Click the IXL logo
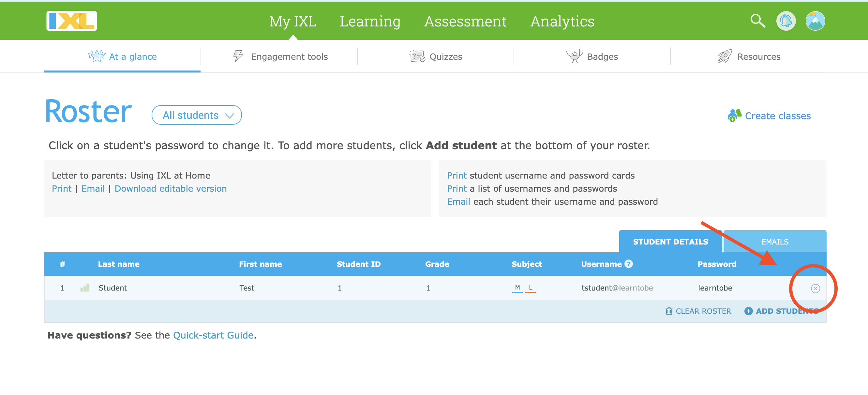The height and width of the screenshot is (395, 868). [x=71, y=21]
